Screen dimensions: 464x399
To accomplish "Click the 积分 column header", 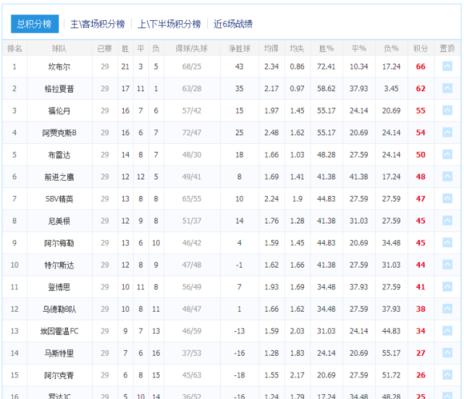I will 420,49.
